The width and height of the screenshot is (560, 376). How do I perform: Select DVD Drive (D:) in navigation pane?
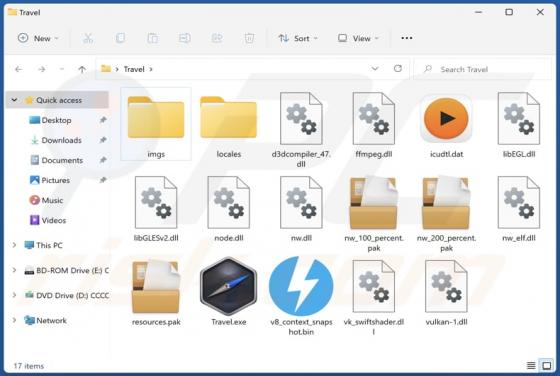pyautogui.click(x=72, y=295)
